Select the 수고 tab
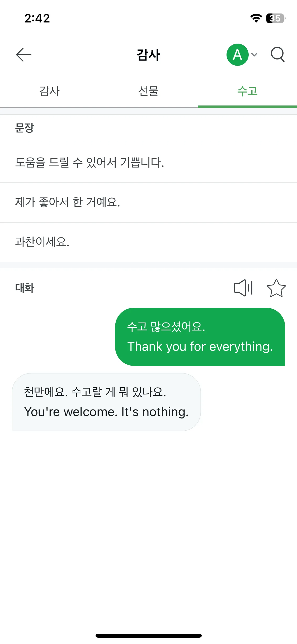 [x=247, y=91]
